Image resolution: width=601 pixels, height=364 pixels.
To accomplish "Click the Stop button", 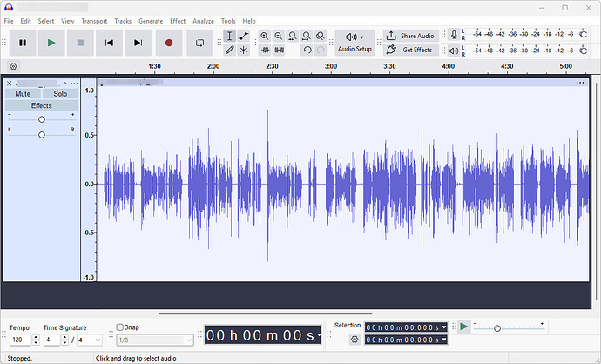I will (80, 43).
